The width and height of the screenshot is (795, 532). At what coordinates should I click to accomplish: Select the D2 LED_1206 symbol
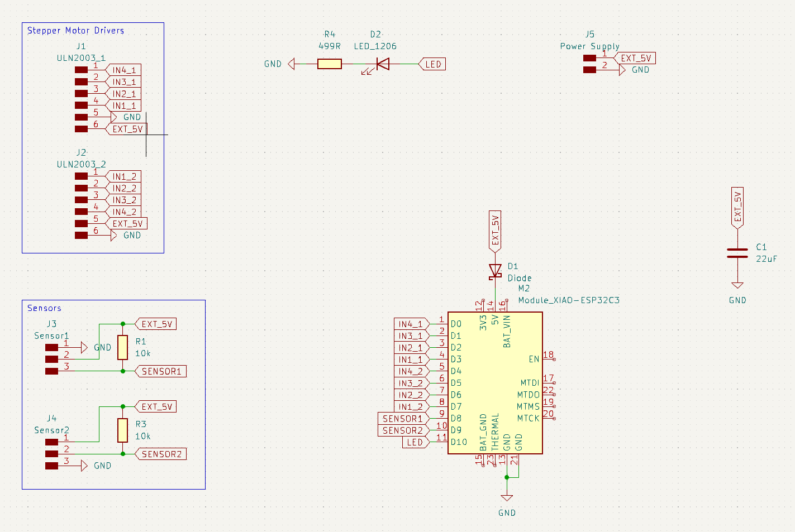382,64
